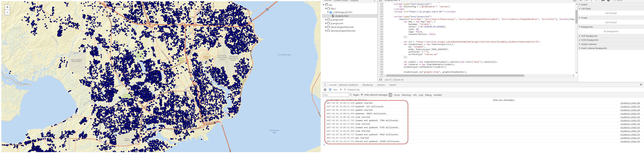Collapse the file:// tree node
Viewport: 644px width, 162px height.
coord(326,9)
